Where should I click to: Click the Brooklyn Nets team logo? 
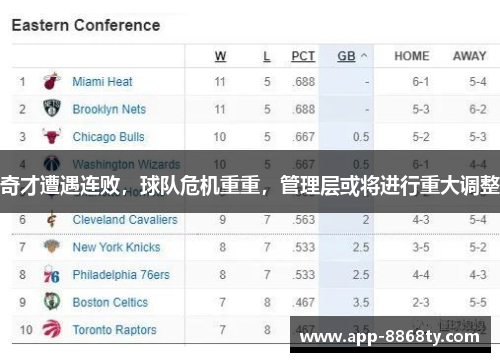[x=52, y=109]
